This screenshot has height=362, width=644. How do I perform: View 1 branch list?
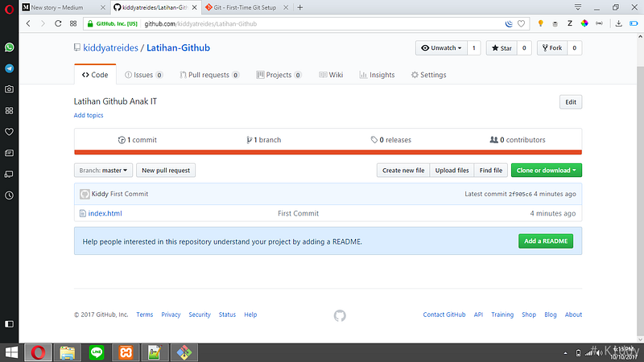[x=264, y=140]
